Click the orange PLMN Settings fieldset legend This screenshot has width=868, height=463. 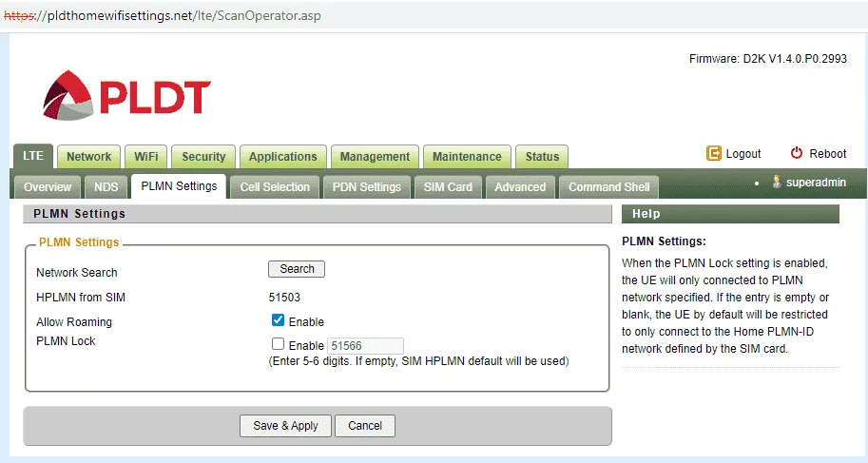[79, 242]
